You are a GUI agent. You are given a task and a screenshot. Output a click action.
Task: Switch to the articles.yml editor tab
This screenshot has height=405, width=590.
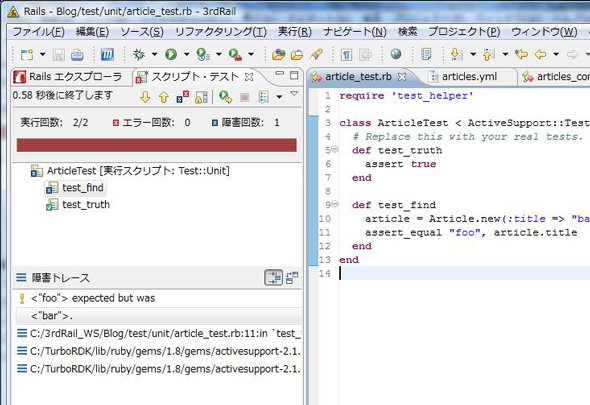coord(469,77)
